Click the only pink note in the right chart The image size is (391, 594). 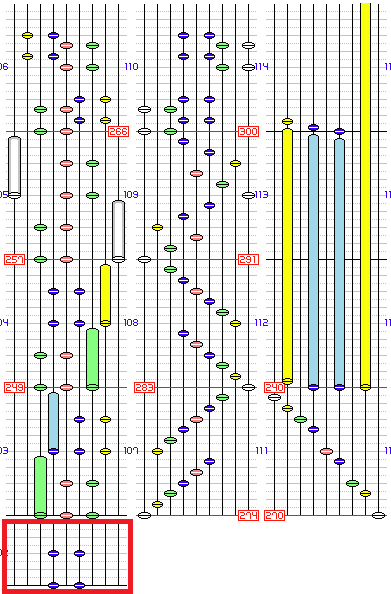pyautogui.click(x=326, y=451)
